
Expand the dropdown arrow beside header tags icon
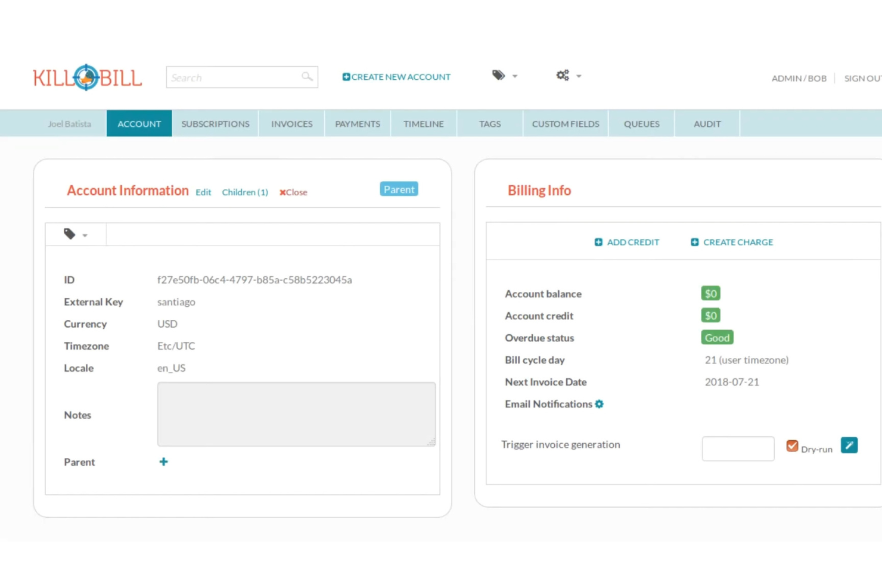[x=515, y=76]
